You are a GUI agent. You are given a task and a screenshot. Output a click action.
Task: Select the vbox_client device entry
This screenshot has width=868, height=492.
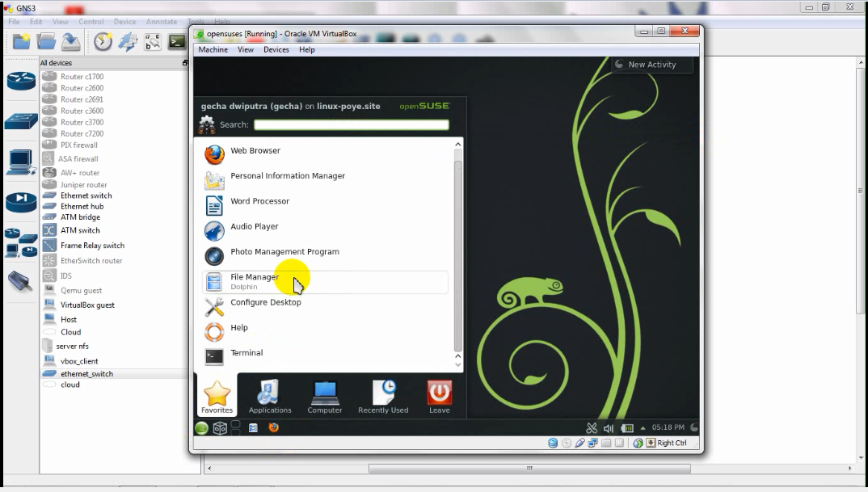tap(79, 361)
